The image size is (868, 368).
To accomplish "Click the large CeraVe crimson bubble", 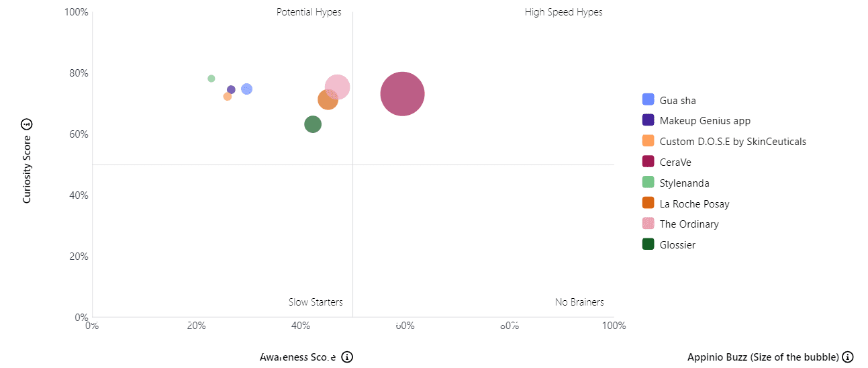I will tap(402, 94).
